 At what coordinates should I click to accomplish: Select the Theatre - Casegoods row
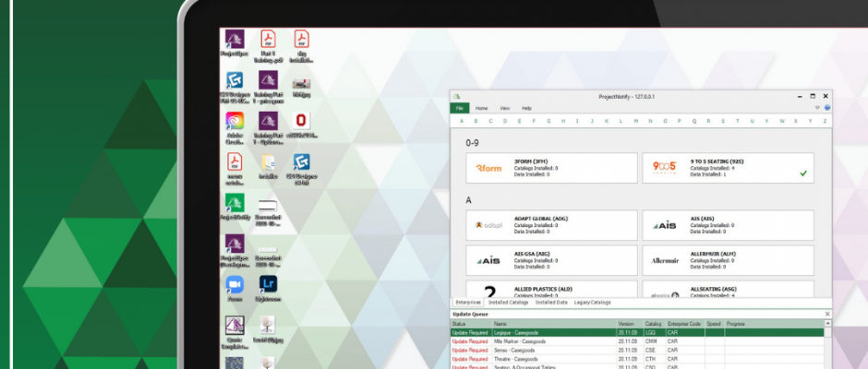click(637, 359)
